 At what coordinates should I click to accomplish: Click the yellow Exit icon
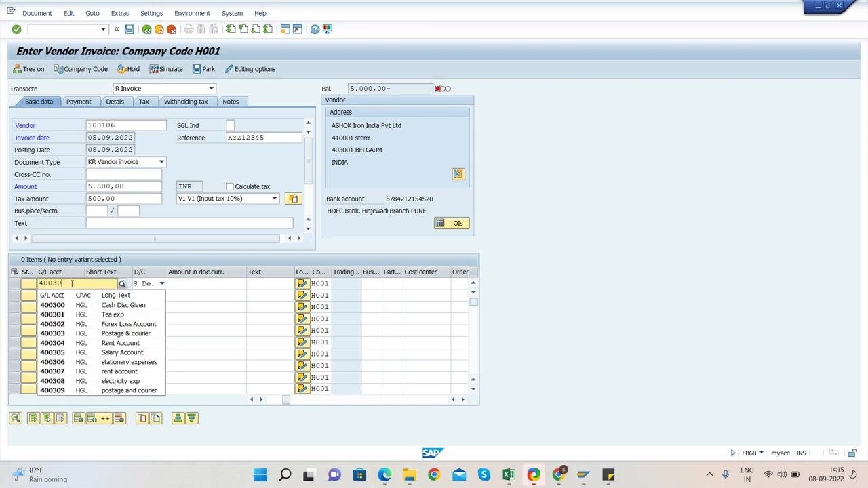[159, 29]
